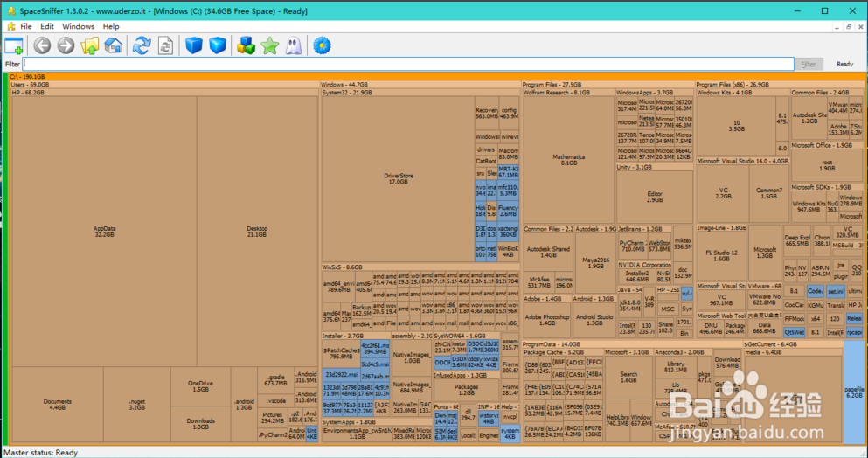Start a new master scan with blue arrows icon
The height and width of the screenshot is (458, 868).
click(x=142, y=46)
